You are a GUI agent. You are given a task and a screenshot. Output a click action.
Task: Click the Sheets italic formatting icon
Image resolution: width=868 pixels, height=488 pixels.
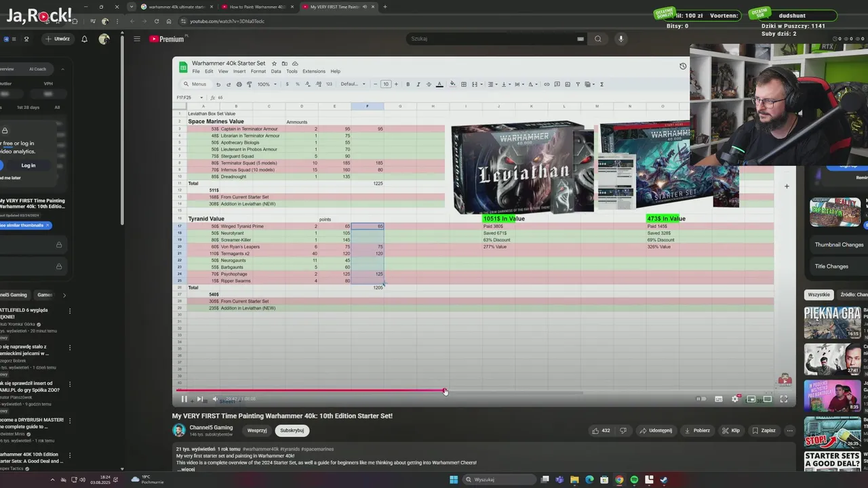pyautogui.click(x=418, y=84)
